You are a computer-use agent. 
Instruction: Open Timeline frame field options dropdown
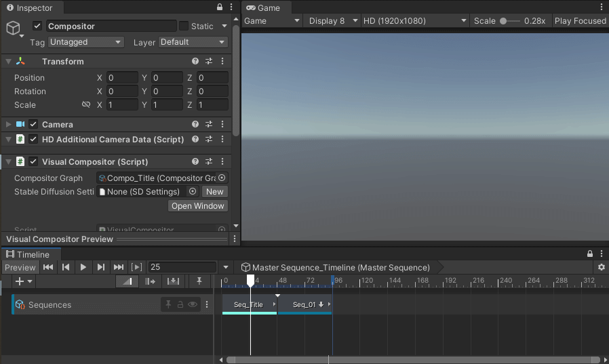[x=226, y=267]
